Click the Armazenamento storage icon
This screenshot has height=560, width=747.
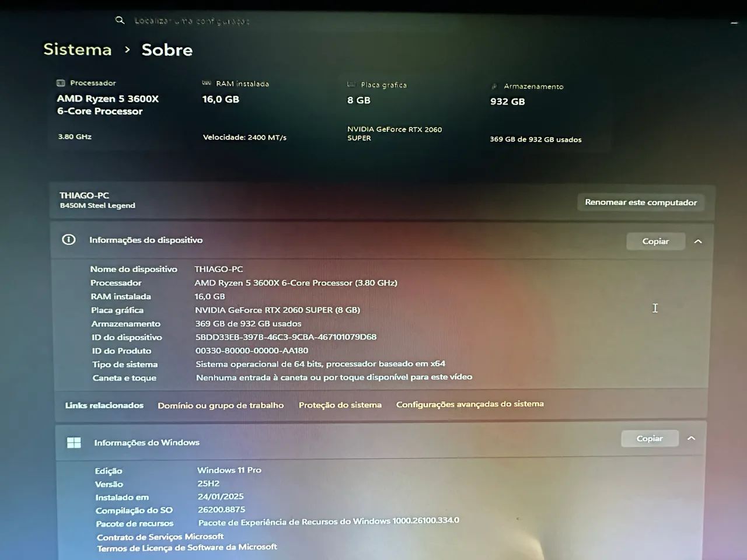[x=494, y=86]
